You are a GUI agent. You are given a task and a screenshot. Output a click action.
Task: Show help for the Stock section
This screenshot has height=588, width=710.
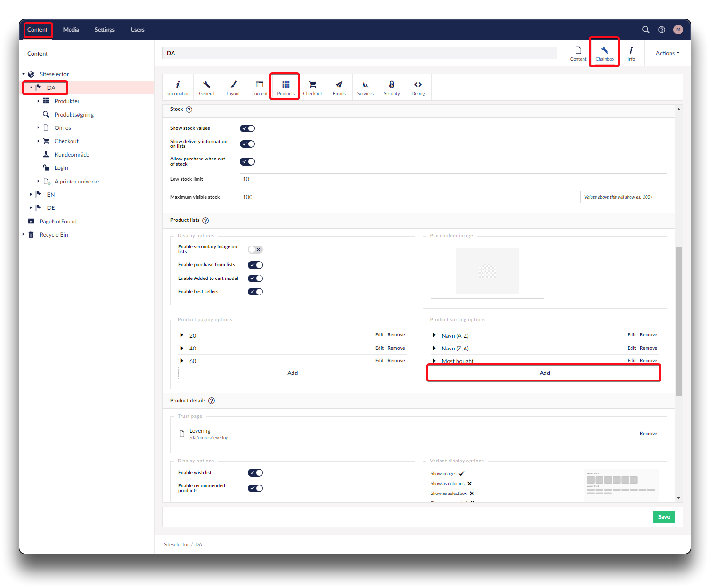tap(189, 110)
